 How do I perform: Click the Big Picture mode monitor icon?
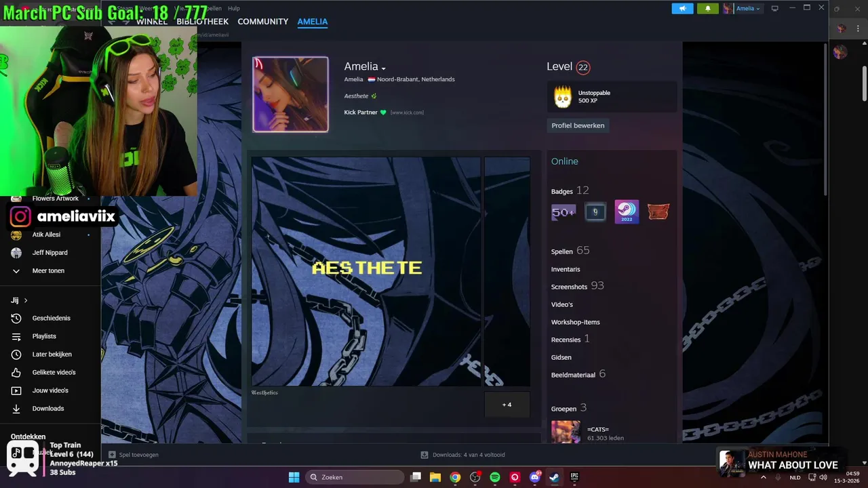tap(774, 8)
